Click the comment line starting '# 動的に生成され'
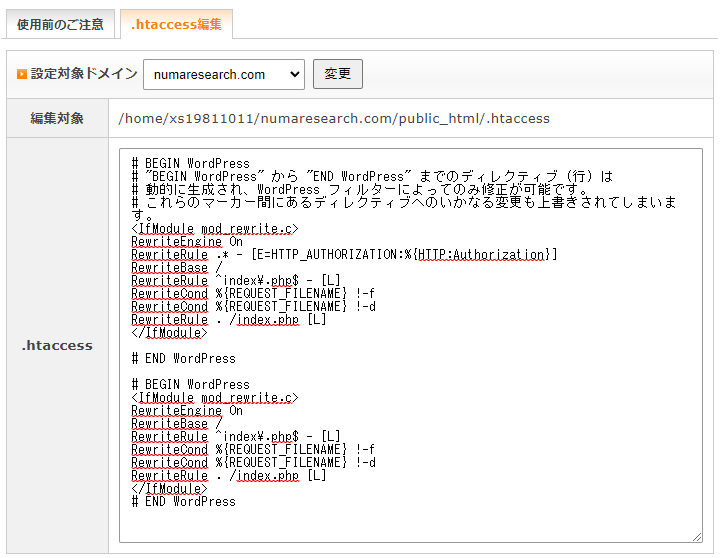Viewport: 722px width, 558px height. click(x=360, y=189)
